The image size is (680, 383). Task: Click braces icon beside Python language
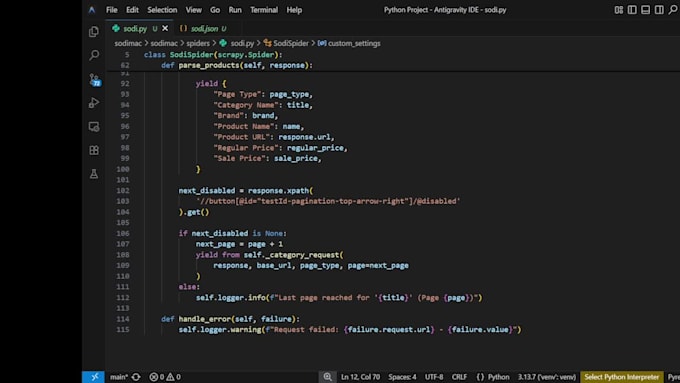click(x=480, y=377)
